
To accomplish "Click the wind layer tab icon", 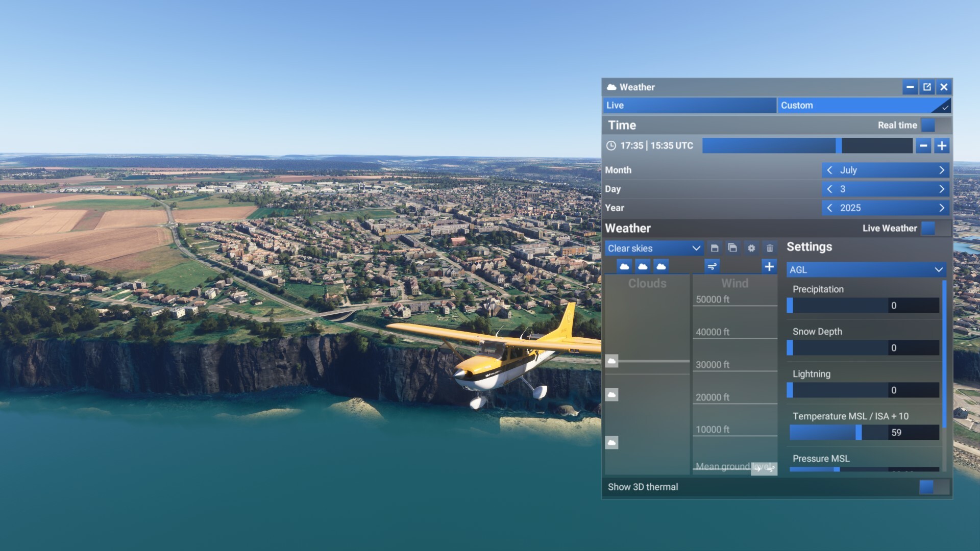I will point(712,266).
